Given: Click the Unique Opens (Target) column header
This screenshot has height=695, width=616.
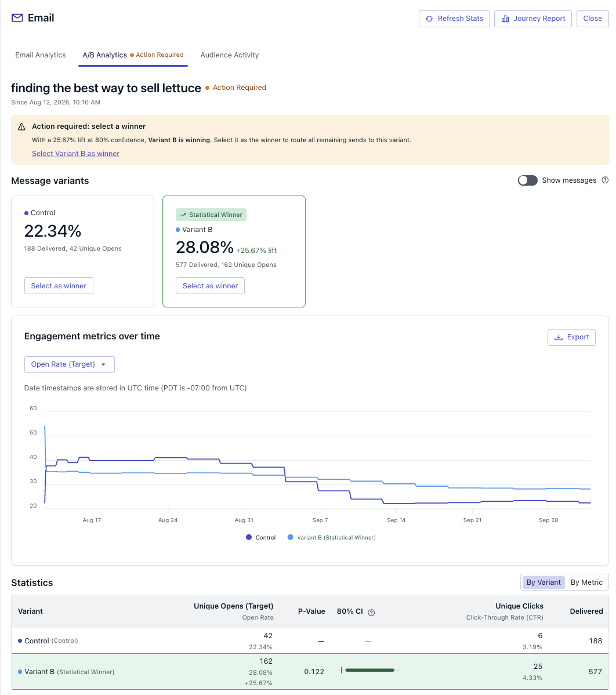Looking at the screenshot, I should point(234,606).
